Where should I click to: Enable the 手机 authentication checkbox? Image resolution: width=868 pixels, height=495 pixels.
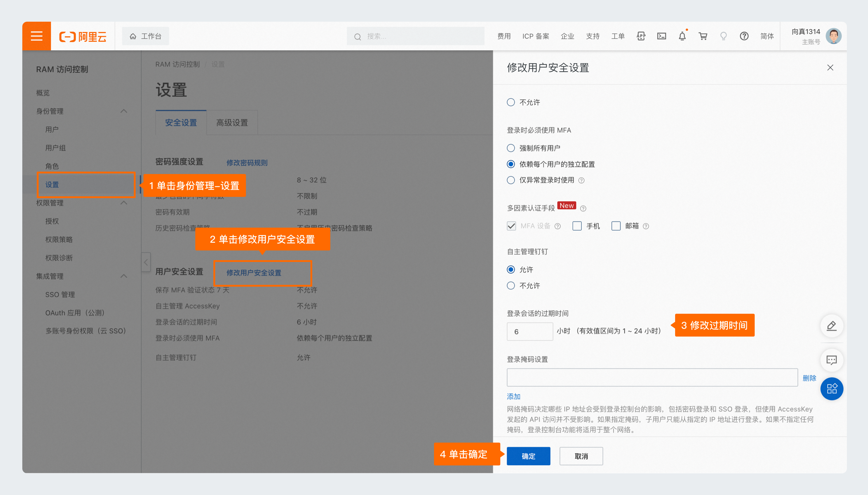[577, 226]
